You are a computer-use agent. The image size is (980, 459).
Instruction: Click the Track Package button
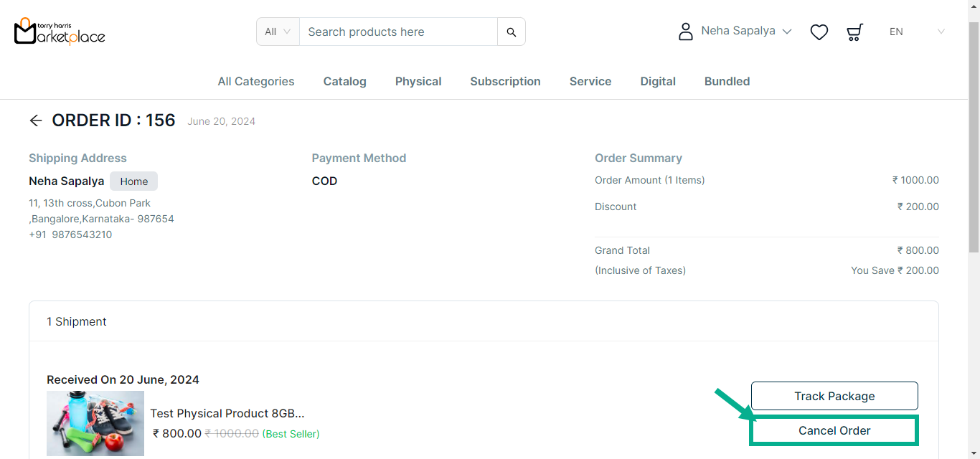click(x=834, y=396)
